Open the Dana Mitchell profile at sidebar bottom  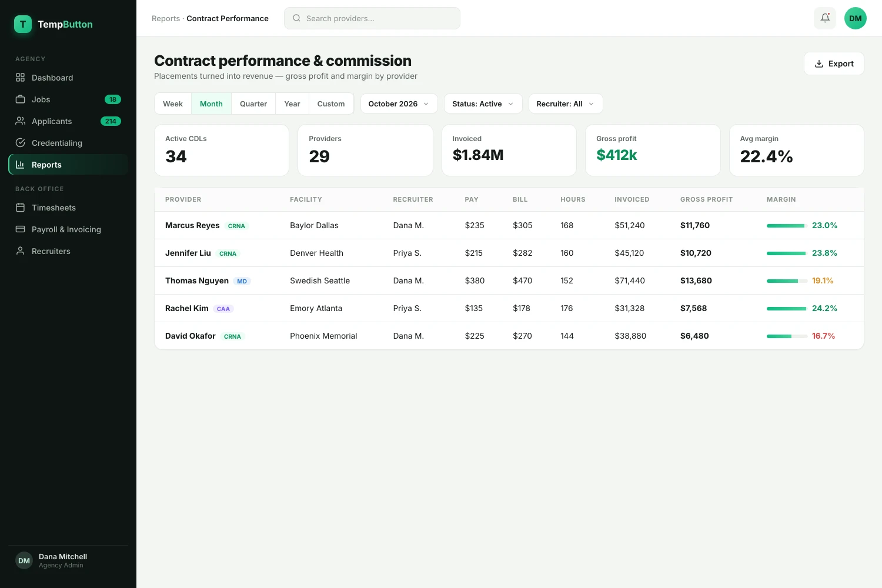tap(68, 561)
